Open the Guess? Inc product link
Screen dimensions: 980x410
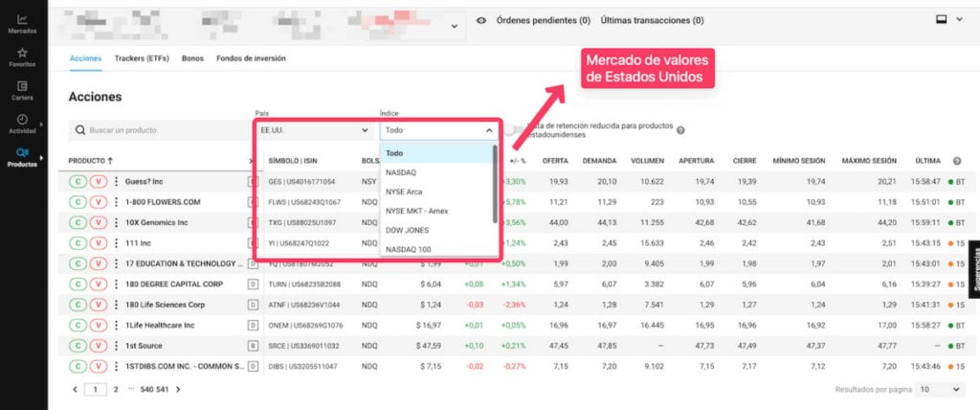[145, 181]
